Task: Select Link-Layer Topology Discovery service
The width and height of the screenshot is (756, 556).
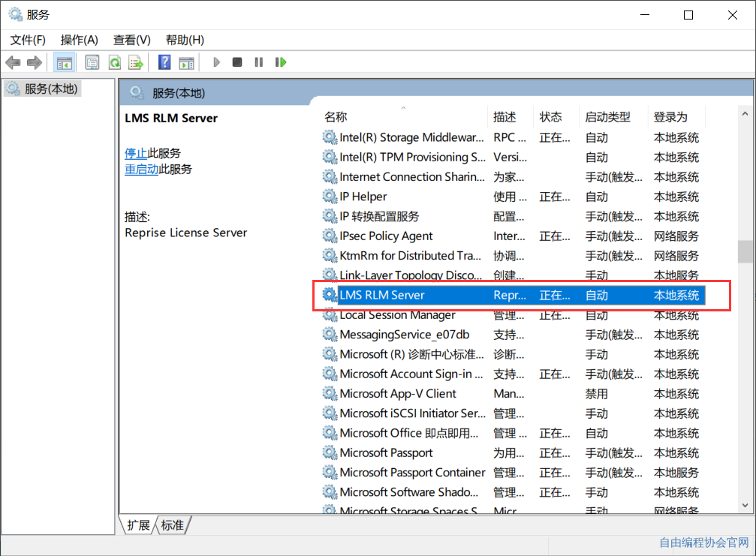Action: (513, 275)
